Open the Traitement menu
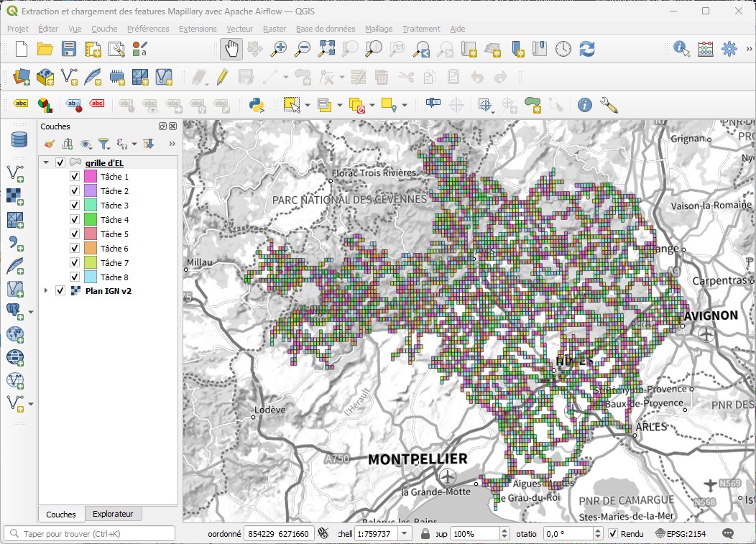Screen dimensions: 756x544 (421, 29)
